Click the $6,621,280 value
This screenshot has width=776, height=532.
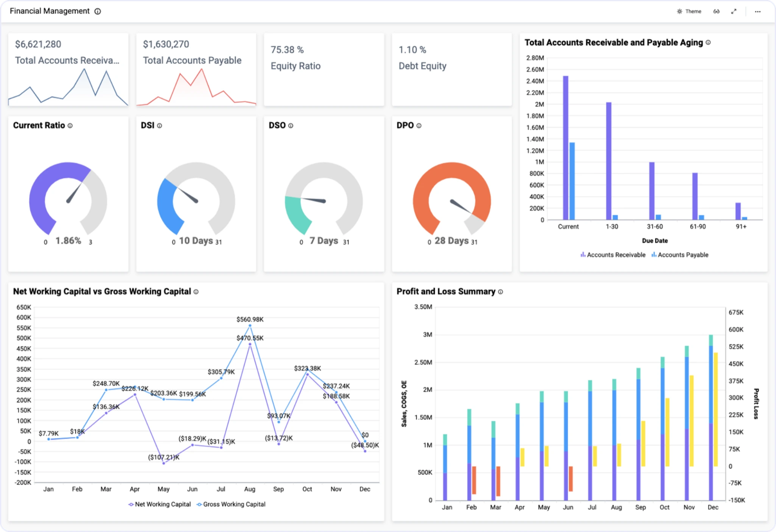point(38,44)
